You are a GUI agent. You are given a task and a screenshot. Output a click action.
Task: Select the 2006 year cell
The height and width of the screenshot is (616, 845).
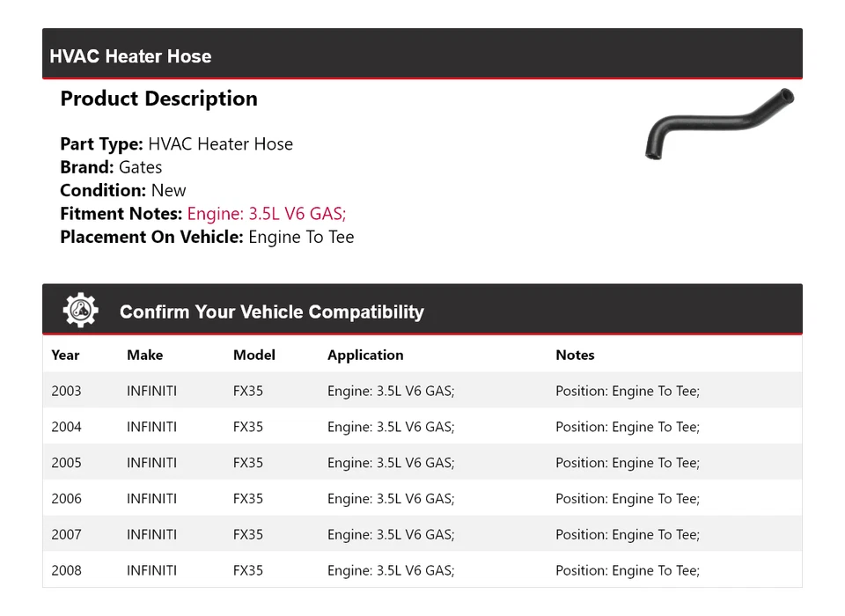click(x=66, y=499)
